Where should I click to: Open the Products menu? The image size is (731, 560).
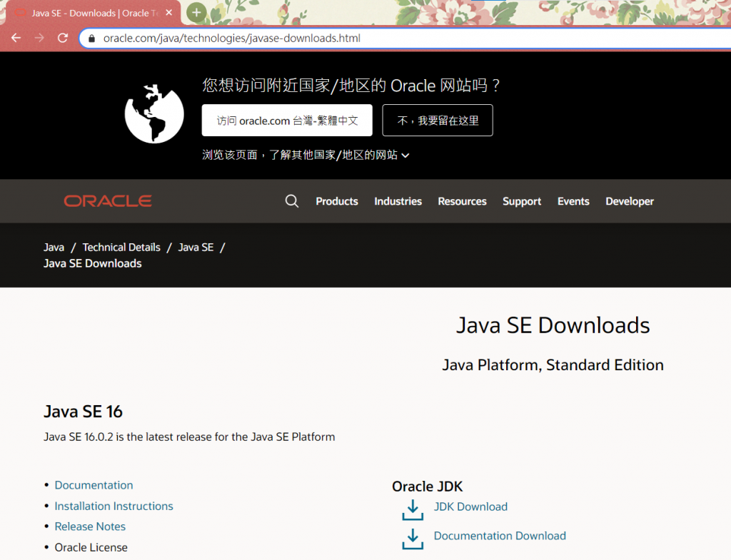coord(337,201)
